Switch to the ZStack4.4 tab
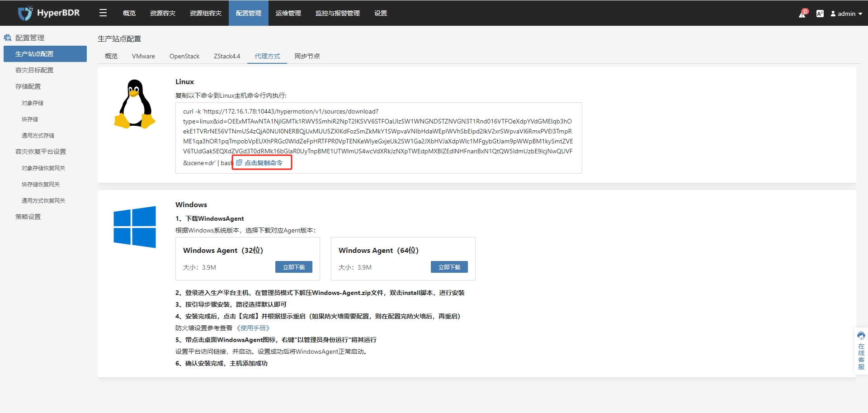868x413 pixels. 227,56
